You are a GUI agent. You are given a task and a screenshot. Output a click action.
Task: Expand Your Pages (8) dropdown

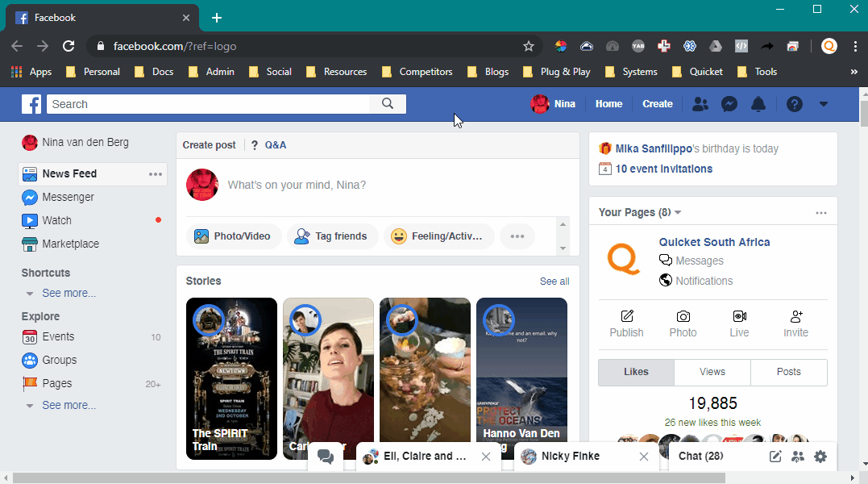[640, 213]
